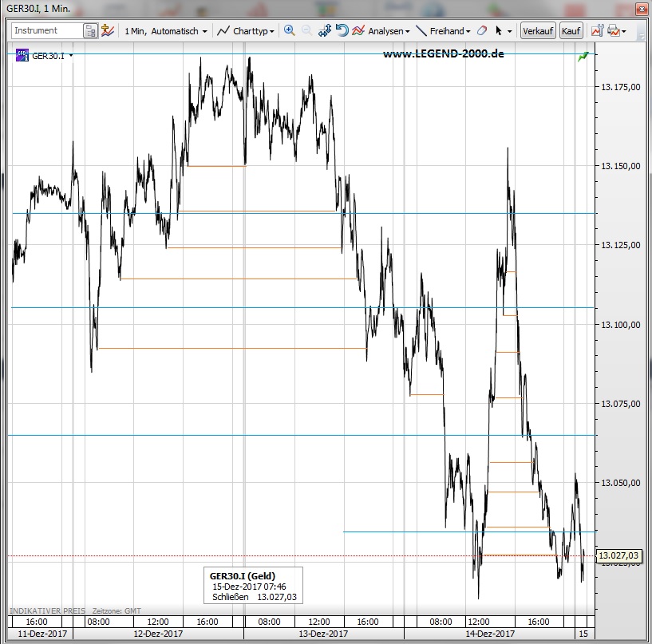Viewport: 652px width, 644px height.
Task: Click the 13.027,03 current price label on axis
Action: point(619,555)
